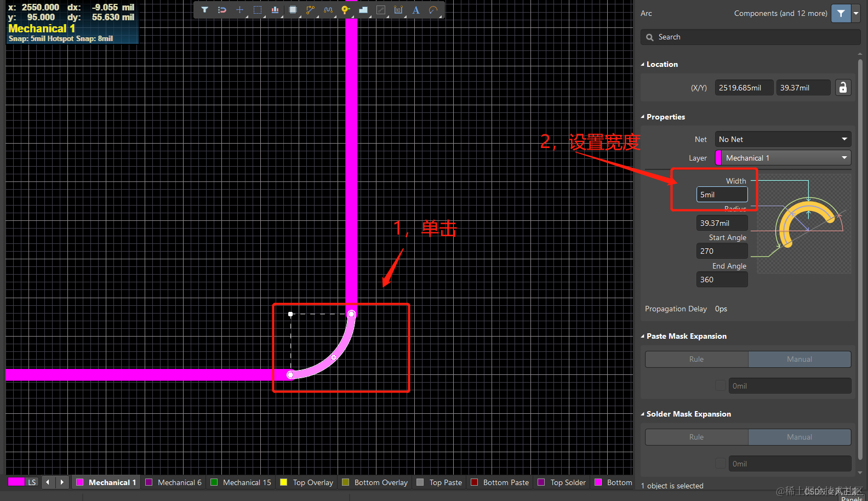Select Rule under Solder Mask Expansion

696,437
